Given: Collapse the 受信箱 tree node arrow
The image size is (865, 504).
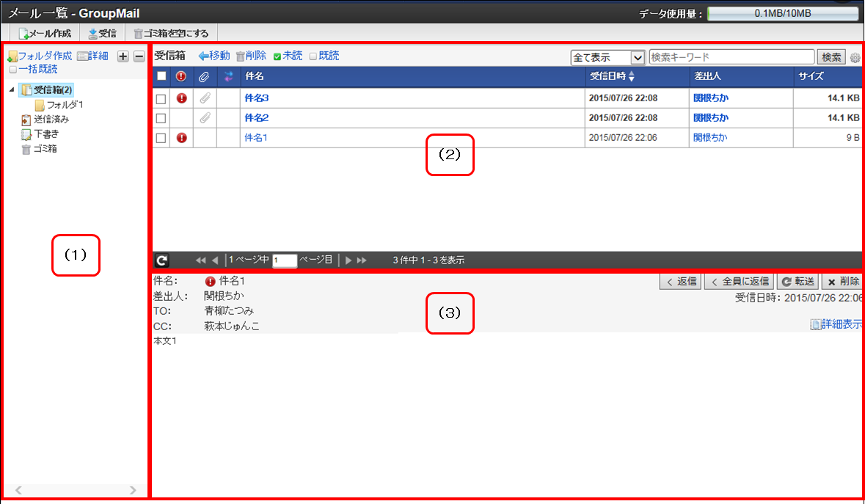Looking at the screenshot, I should (12, 90).
